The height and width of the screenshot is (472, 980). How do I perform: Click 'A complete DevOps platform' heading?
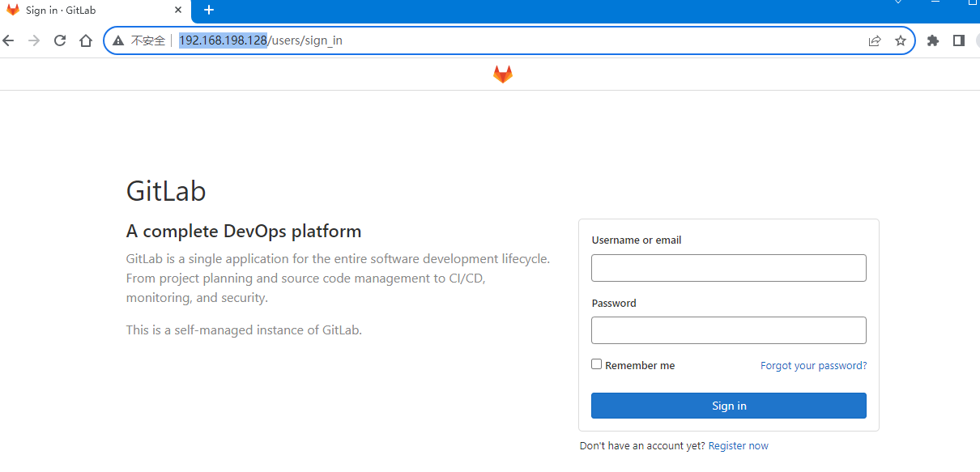pyautogui.click(x=244, y=232)
